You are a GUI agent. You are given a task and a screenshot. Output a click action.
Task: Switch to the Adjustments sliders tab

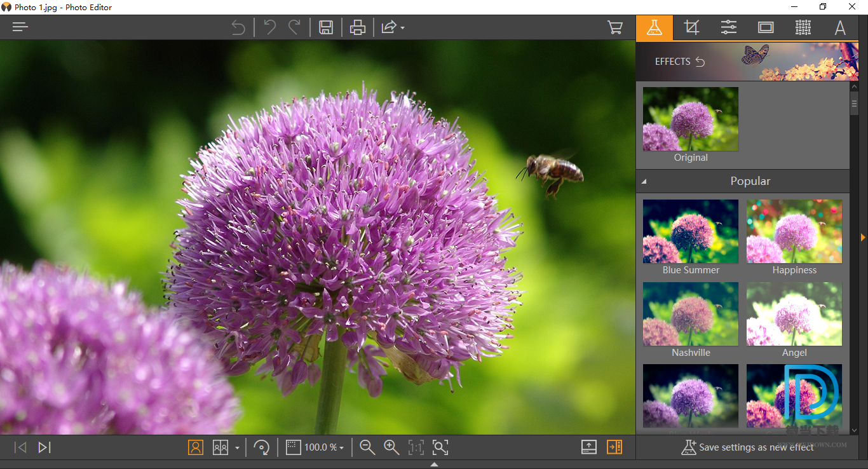[729, 27]
